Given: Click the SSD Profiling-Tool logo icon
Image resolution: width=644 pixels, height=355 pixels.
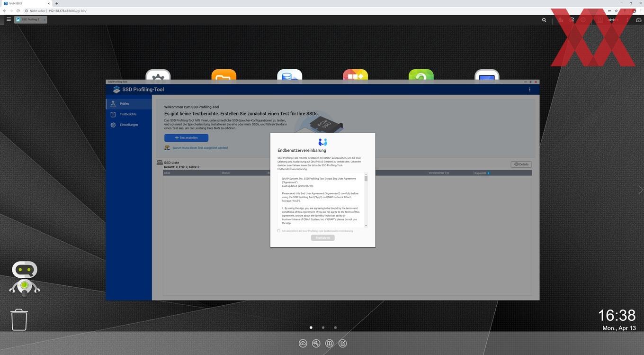Looking at the screenshot, I should pos(116,90).
